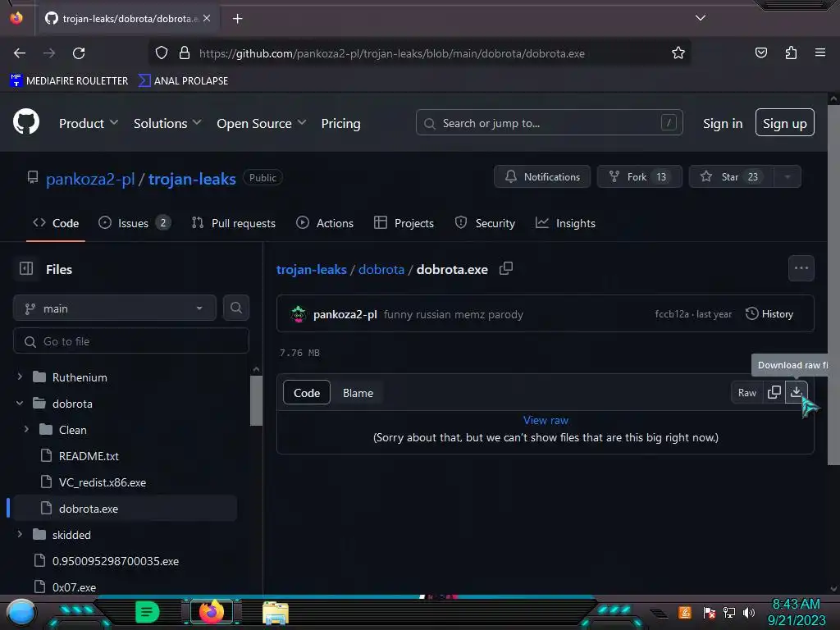Open Firefox tracking protection shield
Screen dimensions: 840x630
[162, 53]
